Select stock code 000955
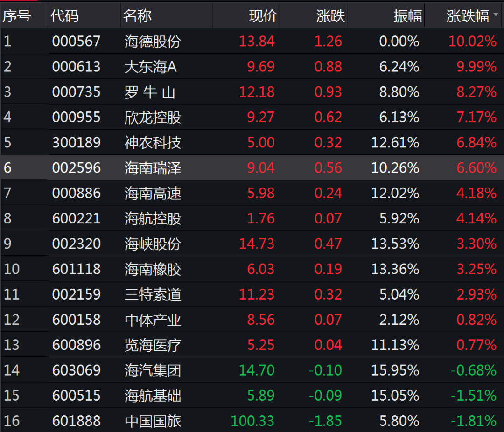This screenshot has height=432, width=504. pos(76,117)
